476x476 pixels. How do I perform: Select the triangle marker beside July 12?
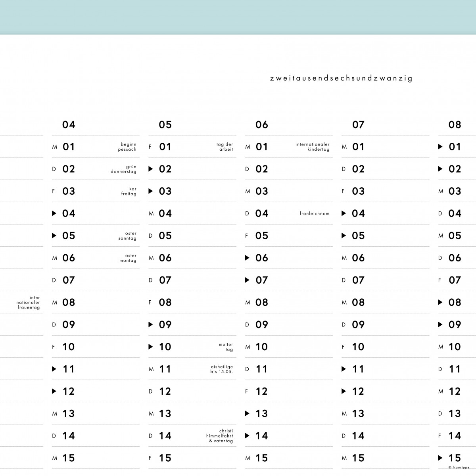(x=344, y=391)
